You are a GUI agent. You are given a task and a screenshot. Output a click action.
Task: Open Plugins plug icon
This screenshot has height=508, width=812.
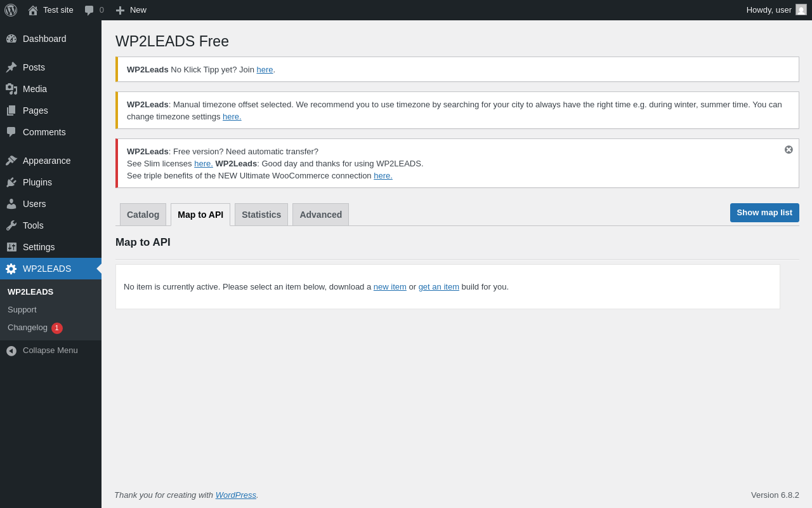[x=11, y=182]
